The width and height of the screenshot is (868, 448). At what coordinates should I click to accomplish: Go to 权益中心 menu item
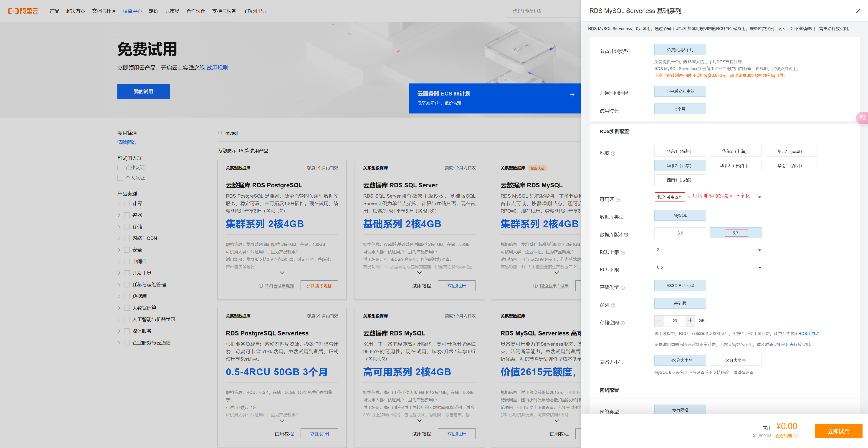[x=132, y=11]
